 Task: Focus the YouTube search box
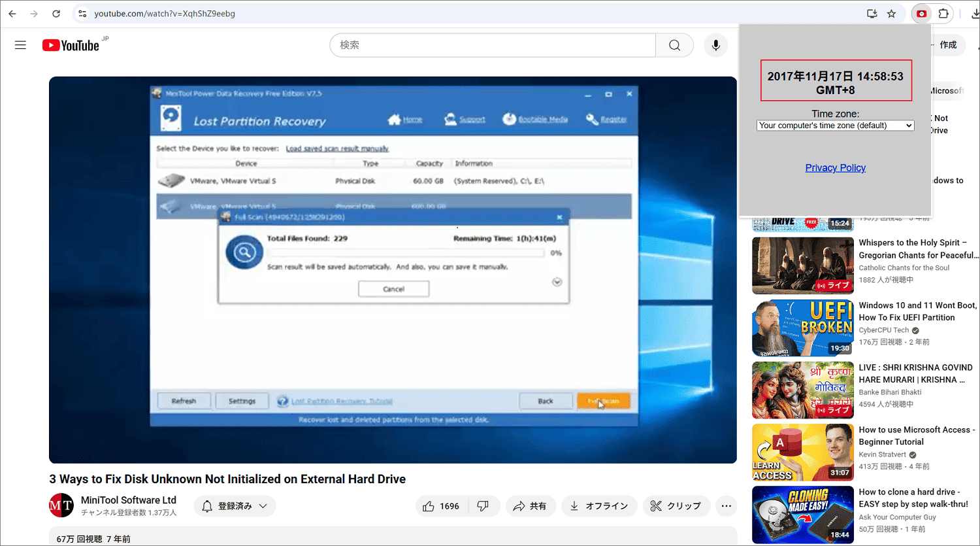pos(493,45)
